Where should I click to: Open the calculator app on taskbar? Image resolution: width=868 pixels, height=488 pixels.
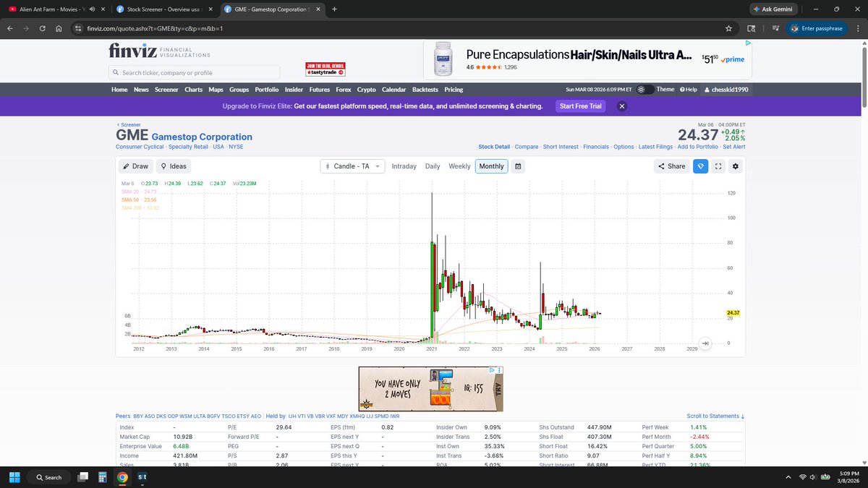coord(103,477)
